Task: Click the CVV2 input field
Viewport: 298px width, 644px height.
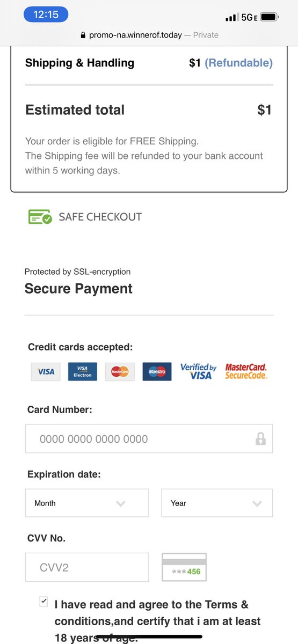Action: coord(87,567)
